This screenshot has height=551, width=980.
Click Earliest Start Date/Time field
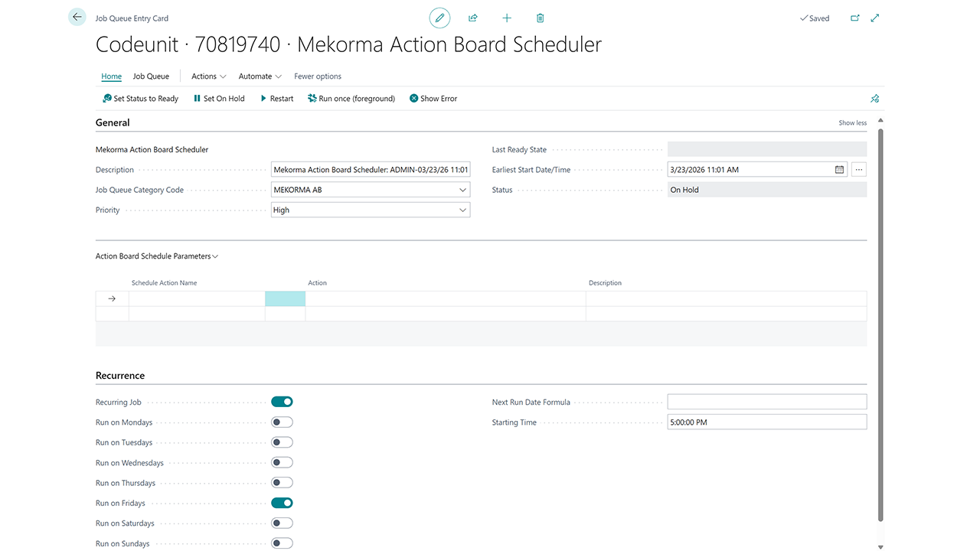click(x=750, y=170)
